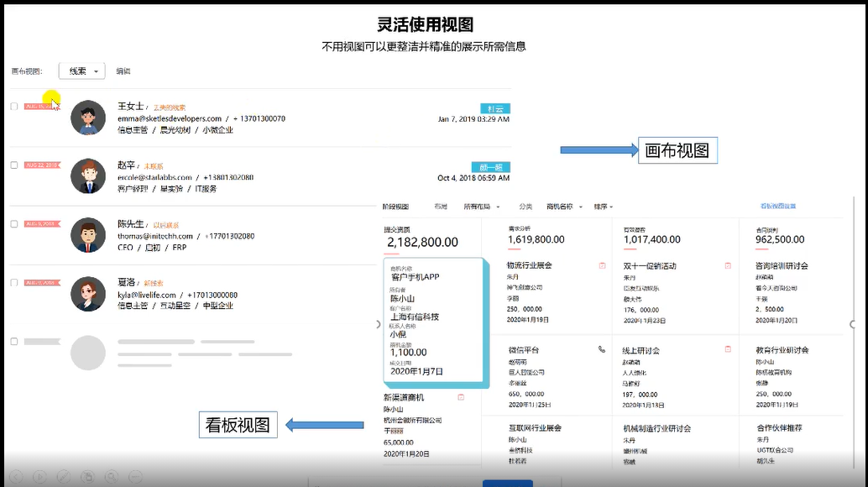
Task: Click the next slide play arrow icon
Action: (39, 476)
